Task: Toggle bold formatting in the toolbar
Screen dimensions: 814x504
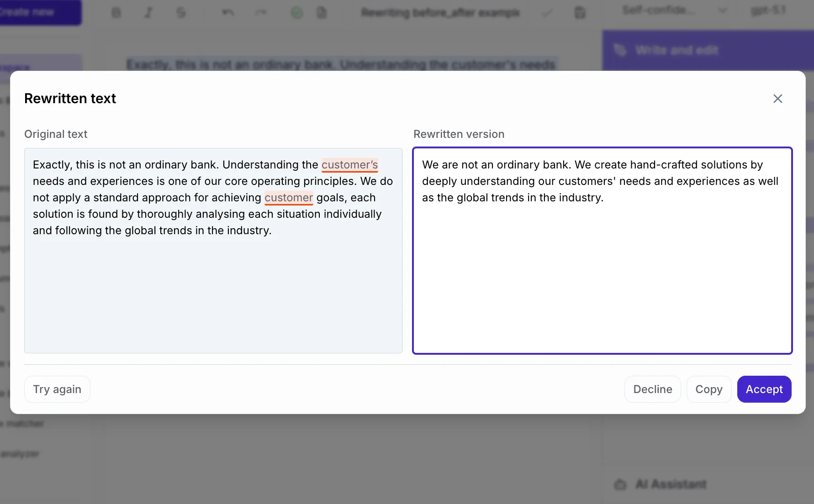Action: 116,12
